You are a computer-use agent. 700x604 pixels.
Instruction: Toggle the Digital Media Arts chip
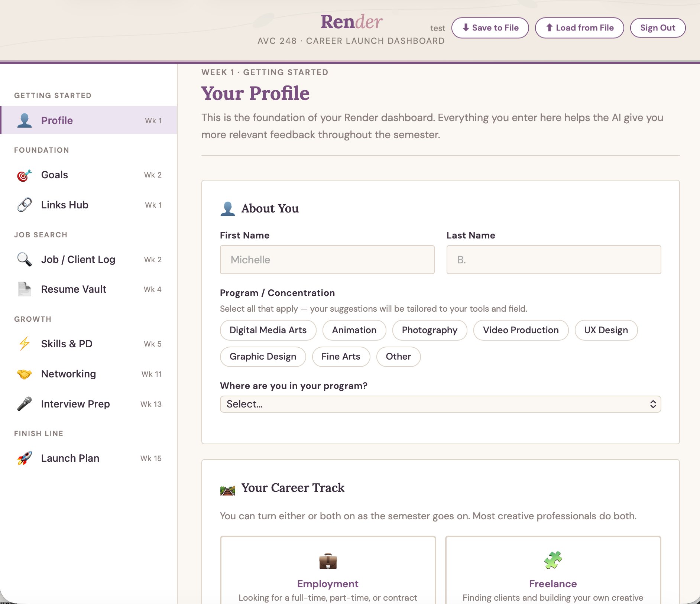pos(268,330)
